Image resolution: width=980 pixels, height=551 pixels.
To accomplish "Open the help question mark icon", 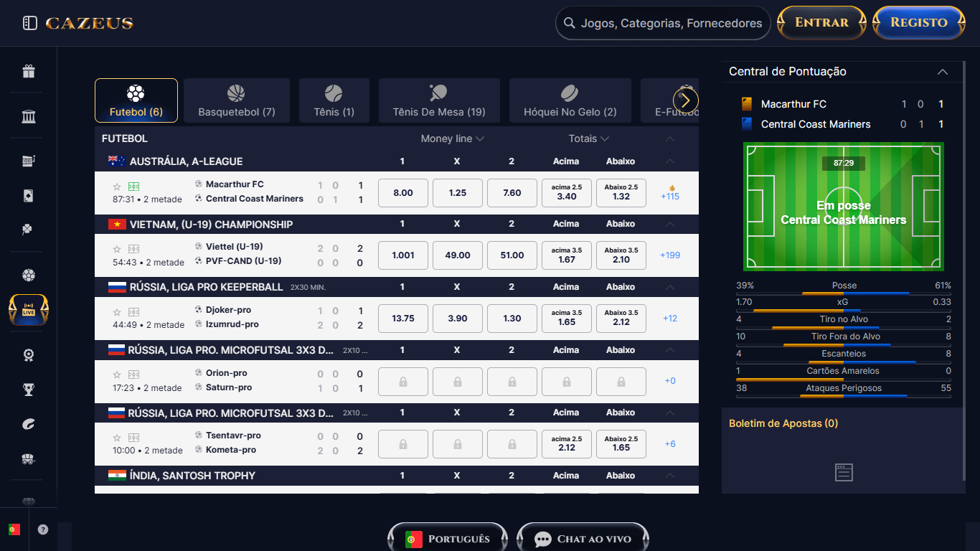I will click(x=42, y=530).
